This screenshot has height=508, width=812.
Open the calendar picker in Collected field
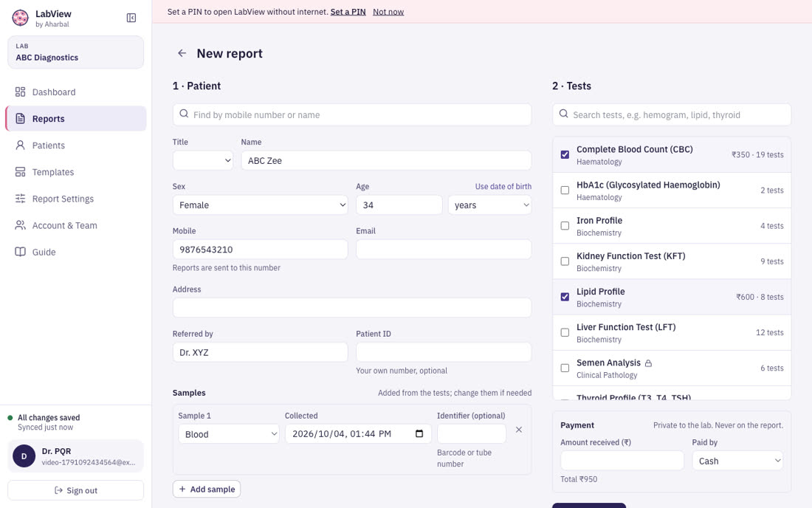[419, 433]
